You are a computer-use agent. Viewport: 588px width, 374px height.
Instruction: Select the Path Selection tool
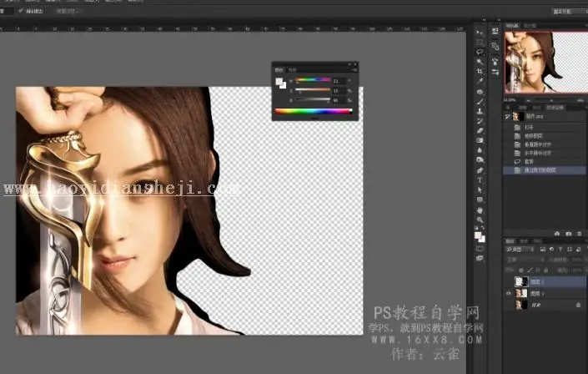tap(480, 190)
